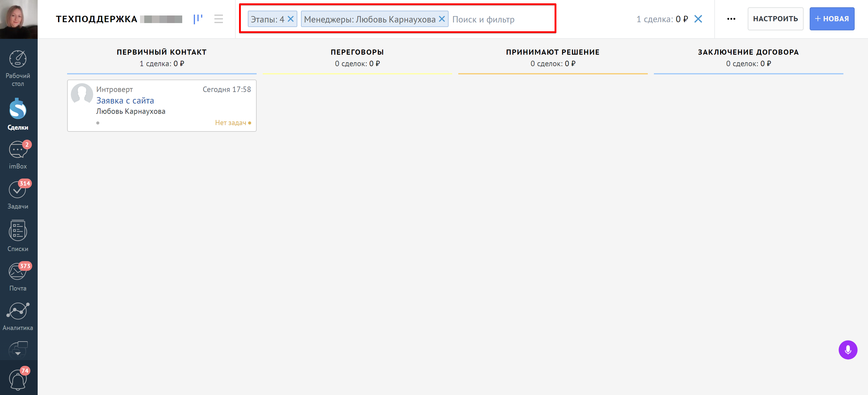
Task: Open the three-dots more menu
Action: (731, 19)
